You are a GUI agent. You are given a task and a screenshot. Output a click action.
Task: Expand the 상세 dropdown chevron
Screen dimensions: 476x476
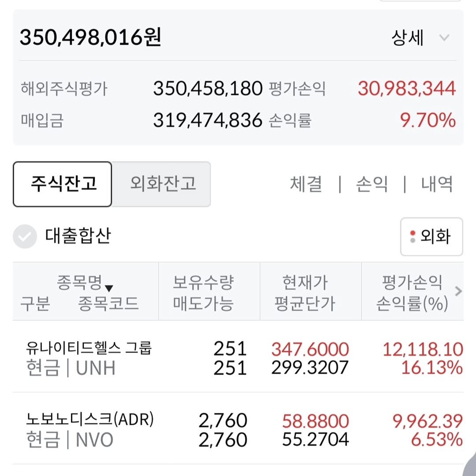444,38
